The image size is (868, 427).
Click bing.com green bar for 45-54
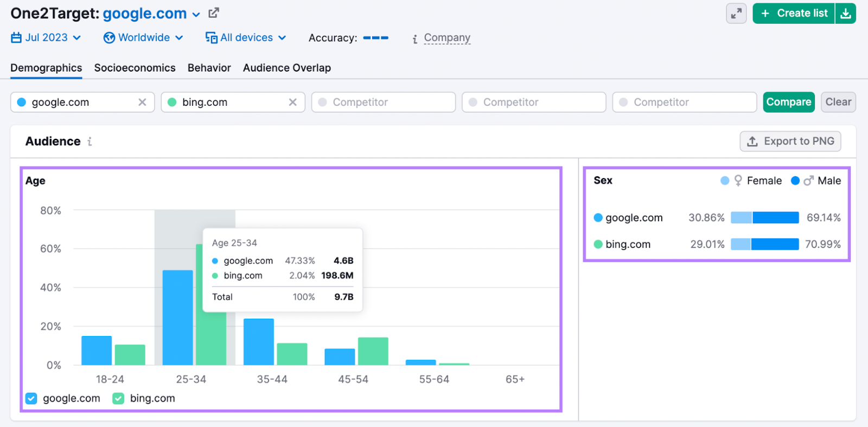pyautogui.click(x=373, y=351)
